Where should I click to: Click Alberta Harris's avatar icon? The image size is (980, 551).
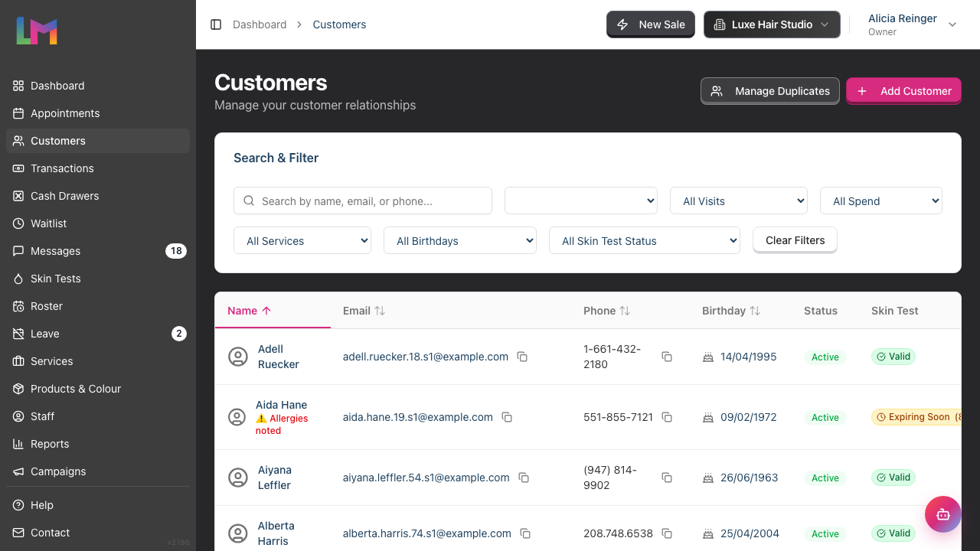coord(238,533)
